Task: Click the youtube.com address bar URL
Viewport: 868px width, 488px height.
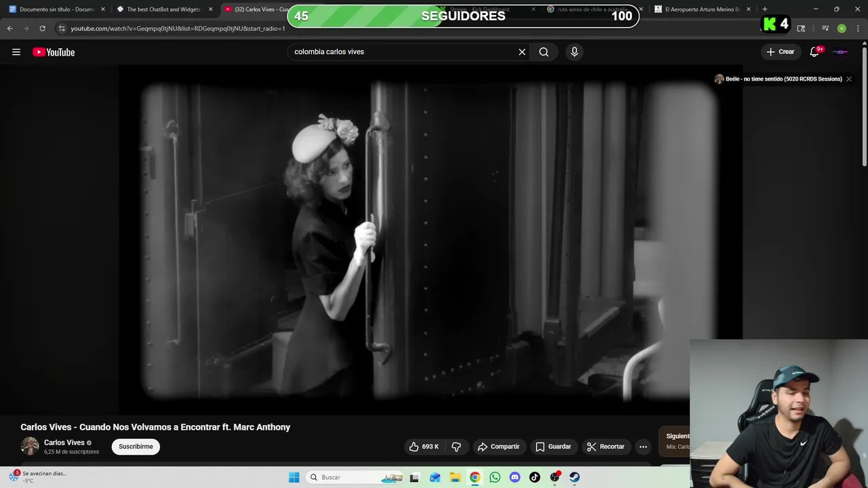Action: 178,28
